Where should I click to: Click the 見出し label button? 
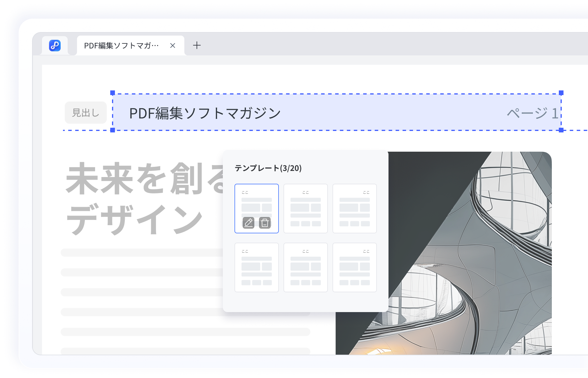click(x=86, y=113)
